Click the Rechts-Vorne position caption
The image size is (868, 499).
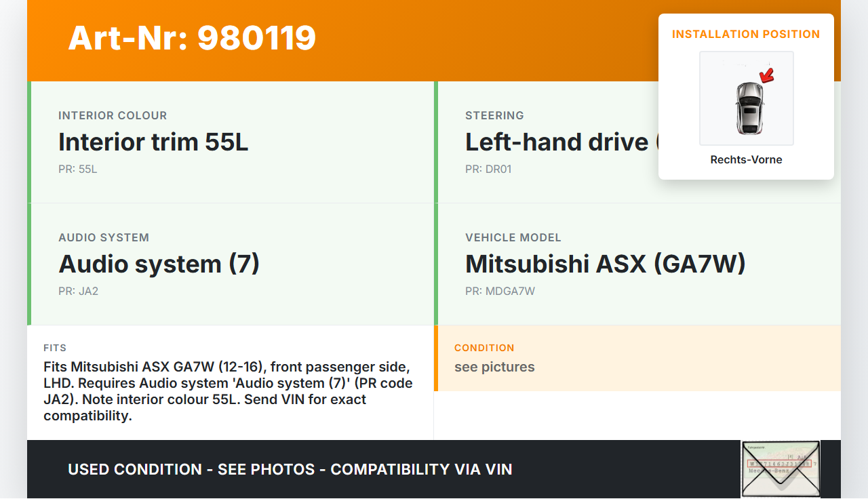[747, 160]
